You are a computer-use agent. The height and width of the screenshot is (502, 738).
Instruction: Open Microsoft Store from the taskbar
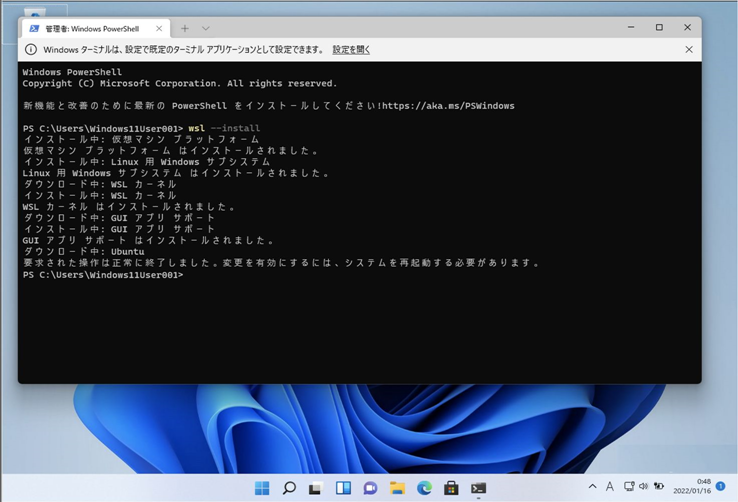point(451,488)
